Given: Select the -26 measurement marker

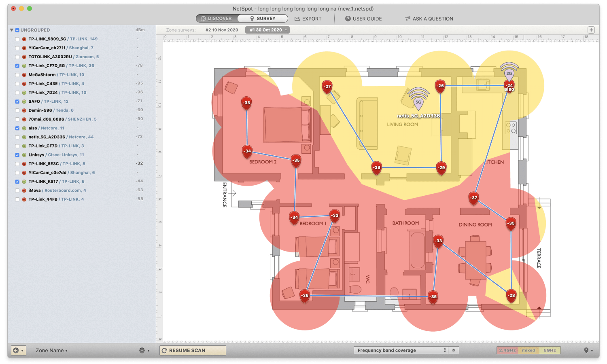Looking at the screenshot, I should click(x=440, y=86).
